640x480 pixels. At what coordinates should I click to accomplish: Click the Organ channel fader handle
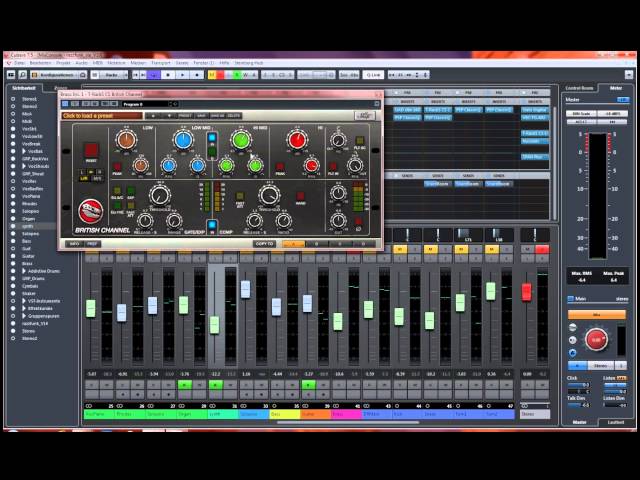click(184, 305)
